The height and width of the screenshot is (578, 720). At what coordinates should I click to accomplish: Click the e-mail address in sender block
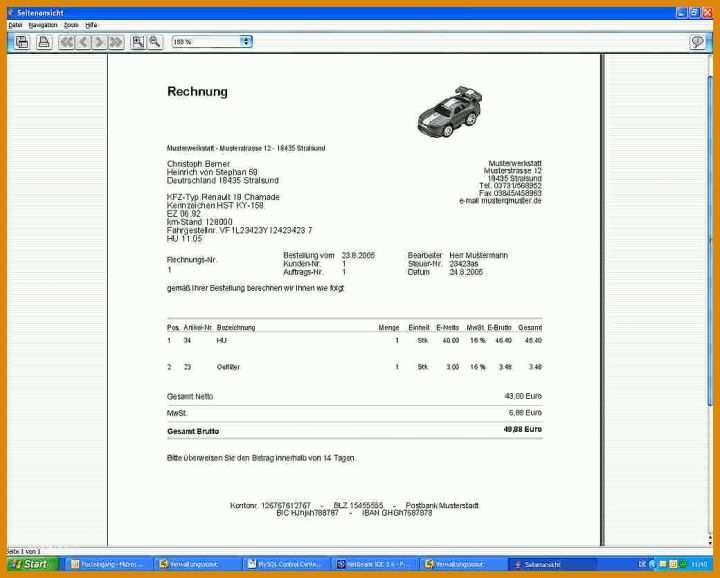tap(501, 201)
